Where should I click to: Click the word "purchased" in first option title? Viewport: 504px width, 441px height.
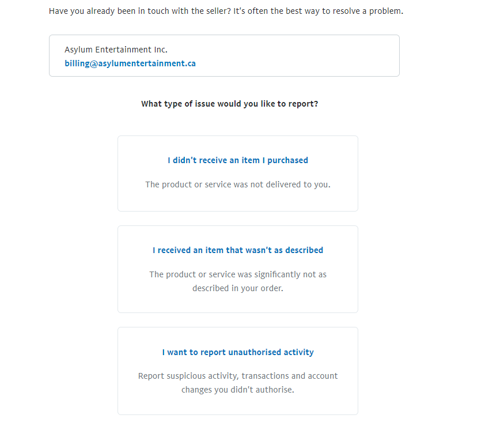[x=287, y=160]
